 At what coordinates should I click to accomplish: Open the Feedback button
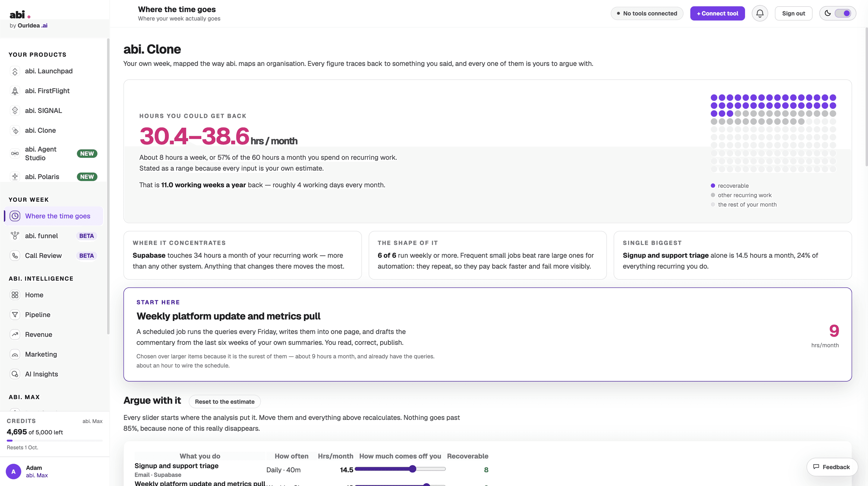832,467
